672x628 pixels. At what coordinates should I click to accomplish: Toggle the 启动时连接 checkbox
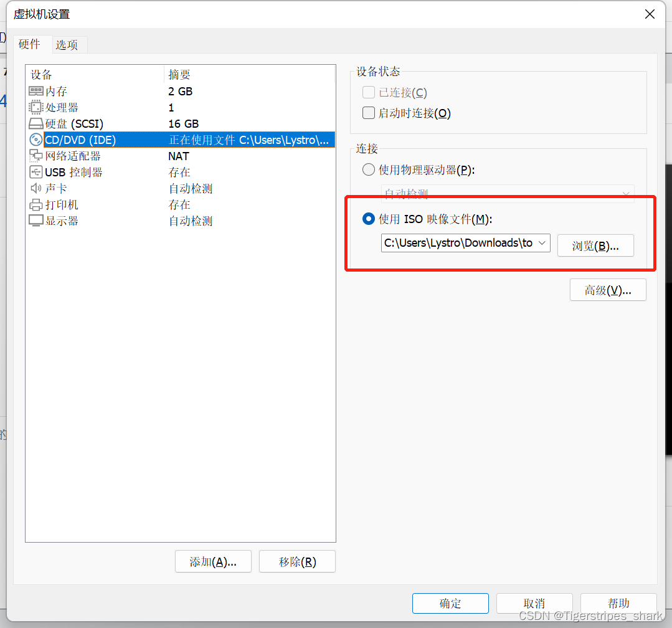pos(368,112)
